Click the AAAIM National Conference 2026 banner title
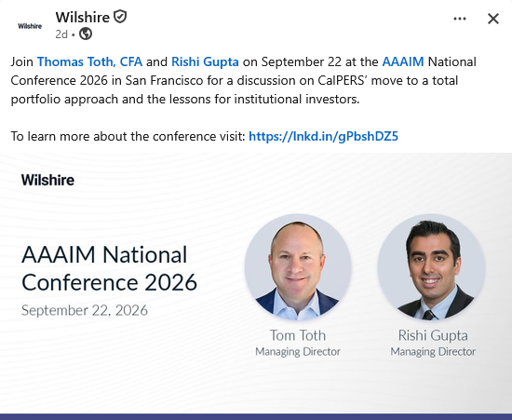 [x=109, y=268]
